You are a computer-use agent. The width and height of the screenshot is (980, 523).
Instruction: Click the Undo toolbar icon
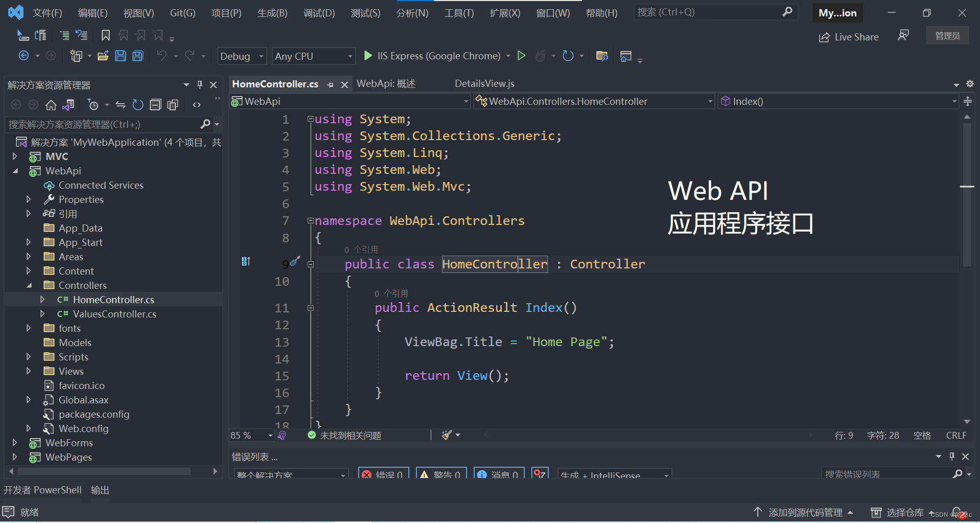point(162,56)
